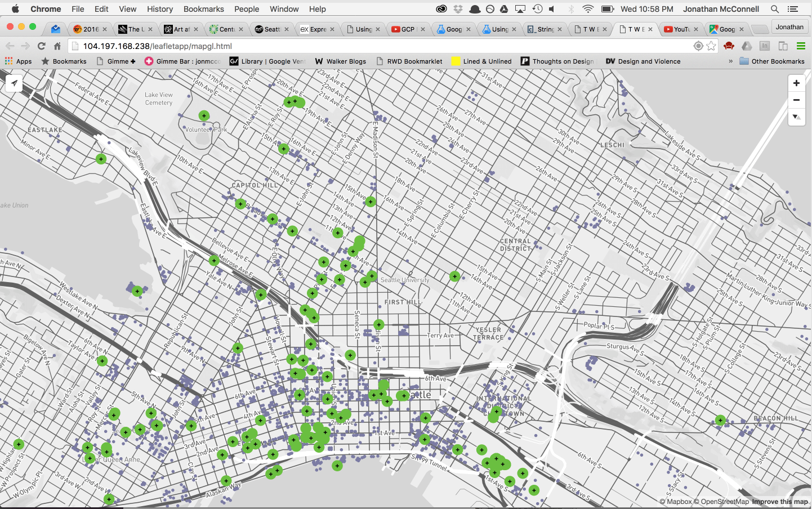Open the Design and Violence bookmark
This screenshot has height=509, width=812.
(x=643, y=61)
